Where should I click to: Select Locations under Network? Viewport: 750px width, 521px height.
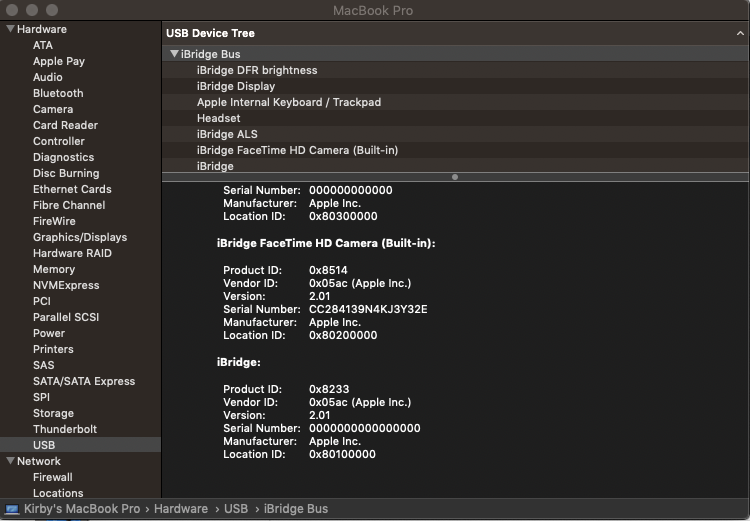58,493
